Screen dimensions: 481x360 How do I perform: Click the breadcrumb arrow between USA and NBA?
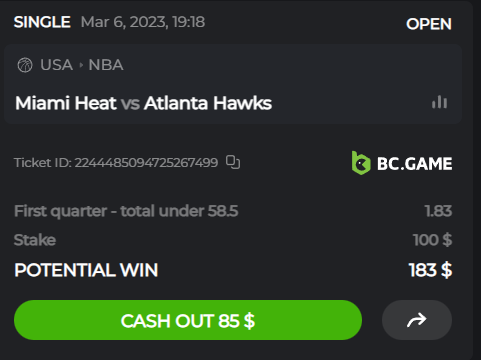81,65
